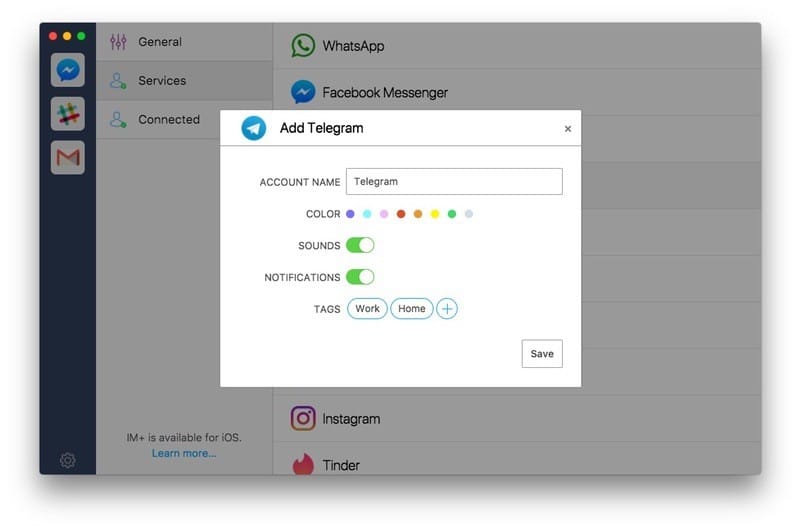Image resolution: width=800 pixels, height=531 pixels.
Task: Toggle the Sounds switch off
Action: pyautogui.click(x=360, y=245)
